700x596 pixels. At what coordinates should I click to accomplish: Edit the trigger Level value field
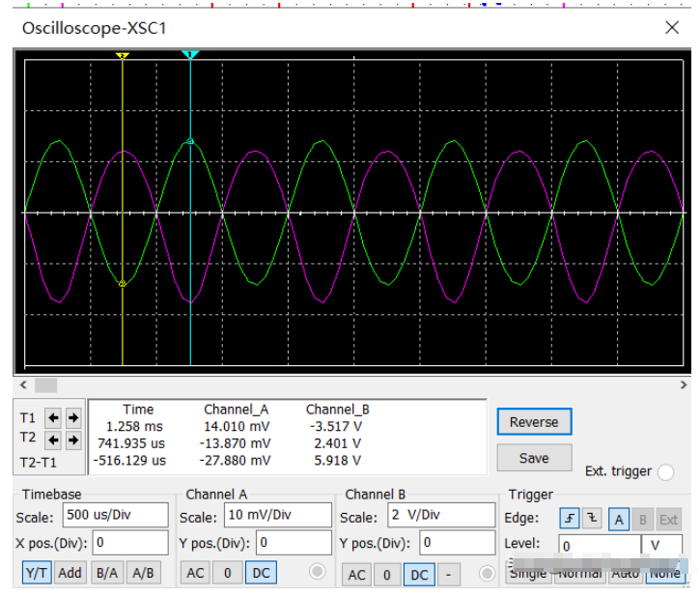click(600, 546)
